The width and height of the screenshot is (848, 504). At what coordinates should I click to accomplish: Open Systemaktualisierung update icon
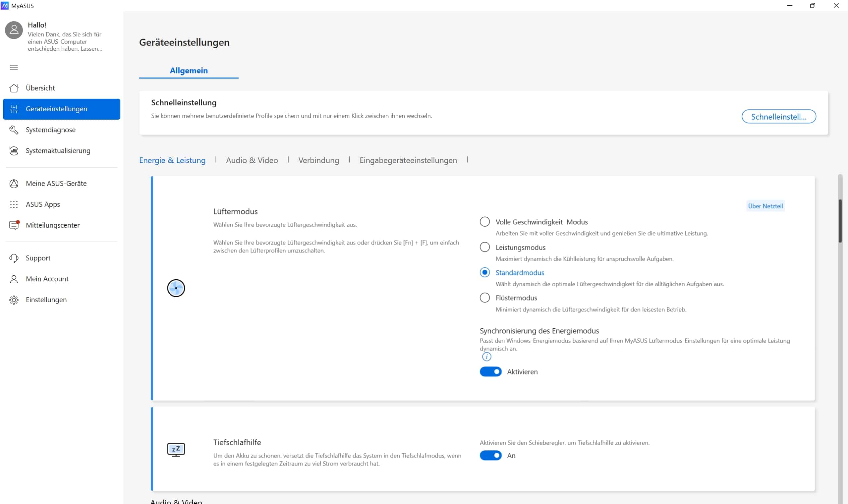coord(14,151)
